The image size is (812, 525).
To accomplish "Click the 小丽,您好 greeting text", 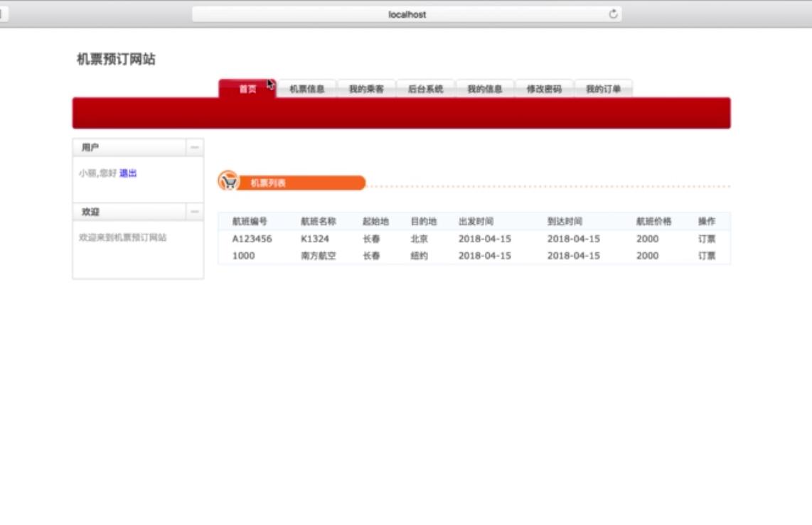I will 98,173.
